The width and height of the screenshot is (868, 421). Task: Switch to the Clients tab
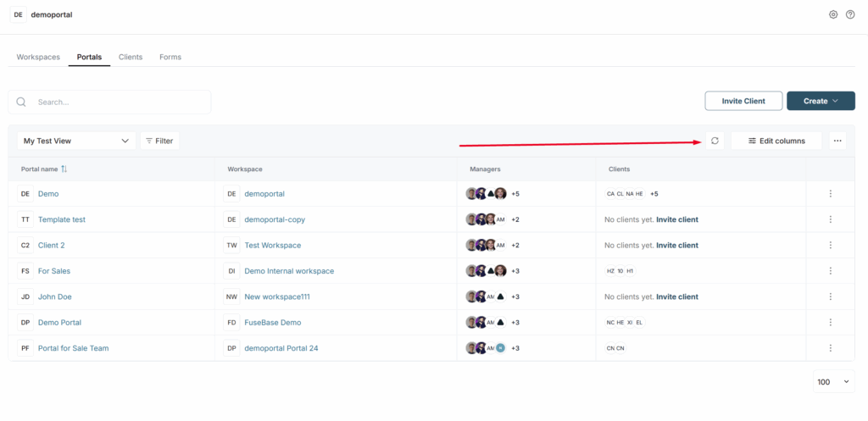(x=131, y=57)
